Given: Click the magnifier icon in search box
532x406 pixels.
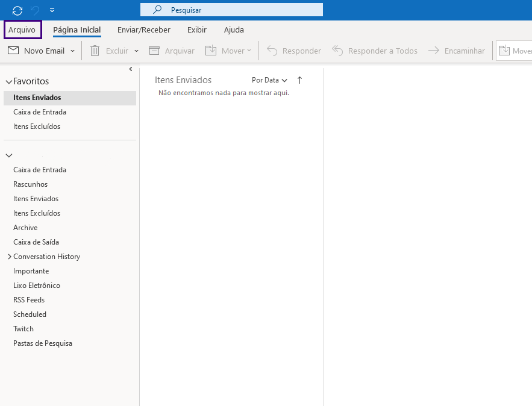Looking at the screenshot, I should [157, 10].
